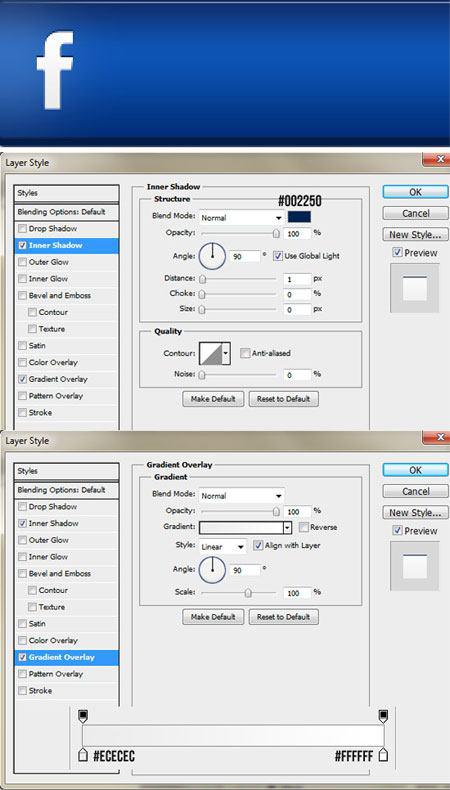Screen dimensions: 450x790
Task: Select the right black opacity stop on gradient
Action: [x=383, y=716]
